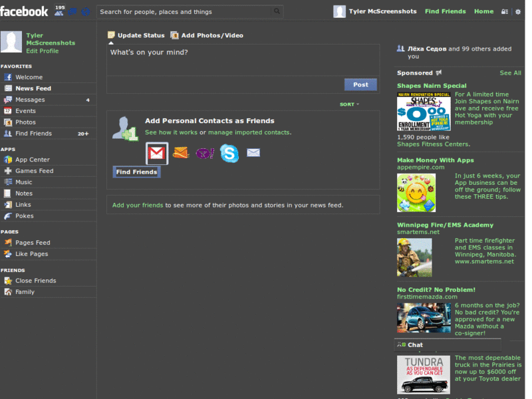Click Edit Profile link
This screenshot has width=532, height=399.
(x=43, y=51)
